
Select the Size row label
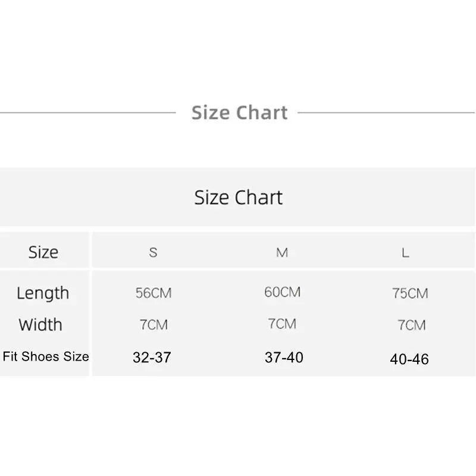pos(43,252)
